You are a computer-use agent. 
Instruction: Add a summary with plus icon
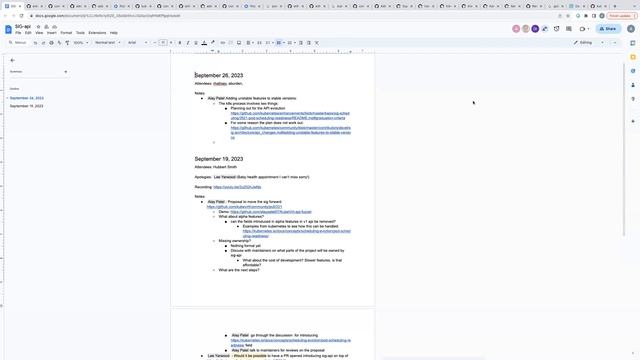point(66,72)
